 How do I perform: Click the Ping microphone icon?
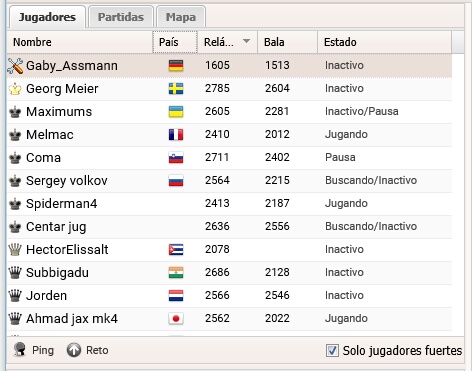(x=20, y=350)
